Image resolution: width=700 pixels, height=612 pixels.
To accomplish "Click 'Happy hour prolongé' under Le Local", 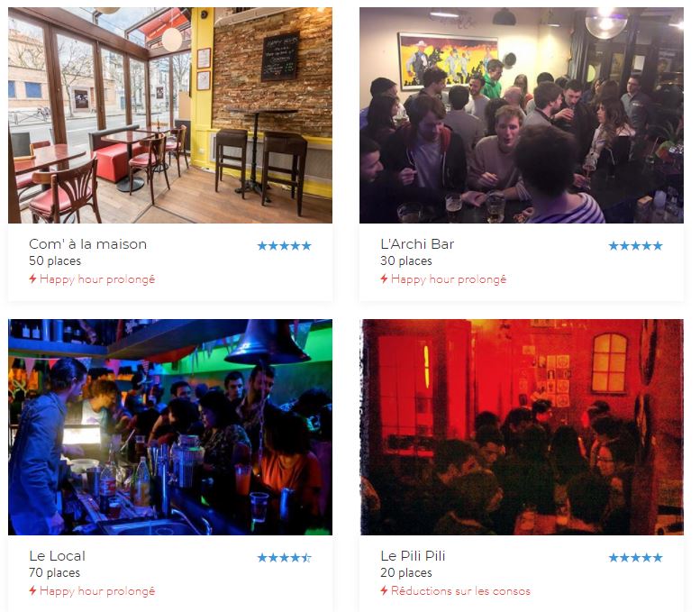I will pyautogui.click(x=97, y=591).
